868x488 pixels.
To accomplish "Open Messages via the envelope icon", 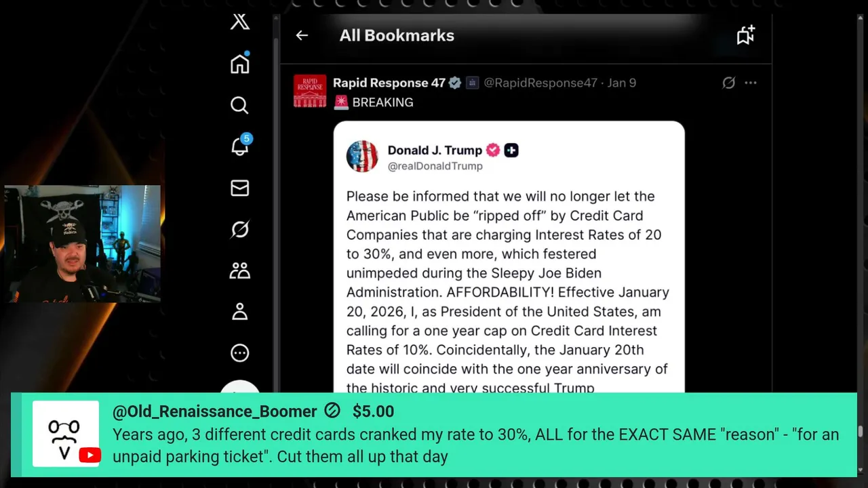I will [x=240, y=188].
